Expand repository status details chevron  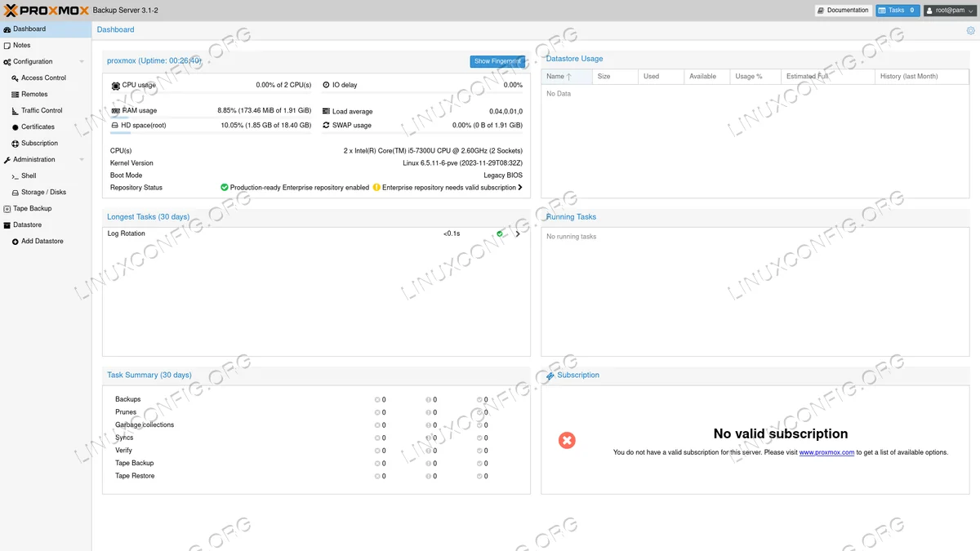click(520, 188)
